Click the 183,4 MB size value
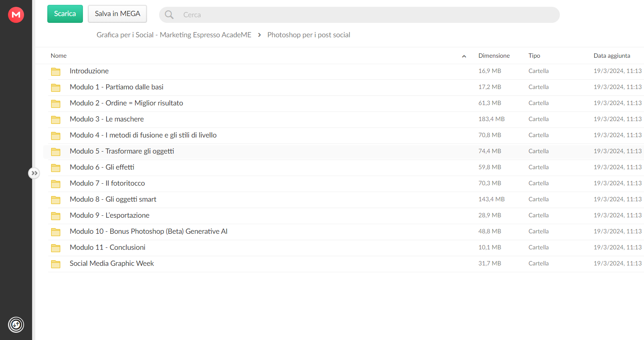The height and width of the screenshot is (340, 644). [x=492, y=119]
